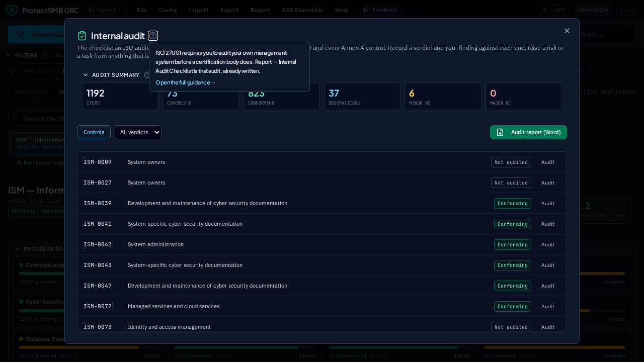644x362 pixels.
Task: Open the full guidance link
Action: coord(186,82)
